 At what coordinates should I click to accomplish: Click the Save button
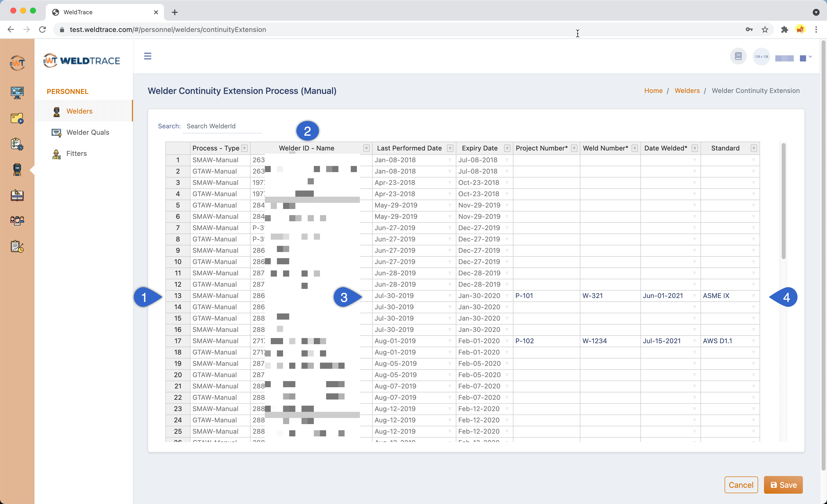coord(783,485)
